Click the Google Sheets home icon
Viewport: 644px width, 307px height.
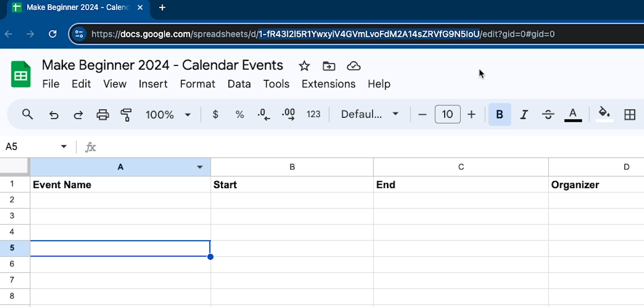21,74
